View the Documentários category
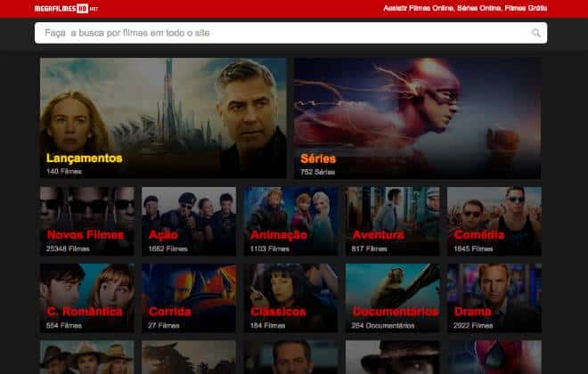Image resolution: width=588 pixels, height=374 pixels. click(392, 298)
